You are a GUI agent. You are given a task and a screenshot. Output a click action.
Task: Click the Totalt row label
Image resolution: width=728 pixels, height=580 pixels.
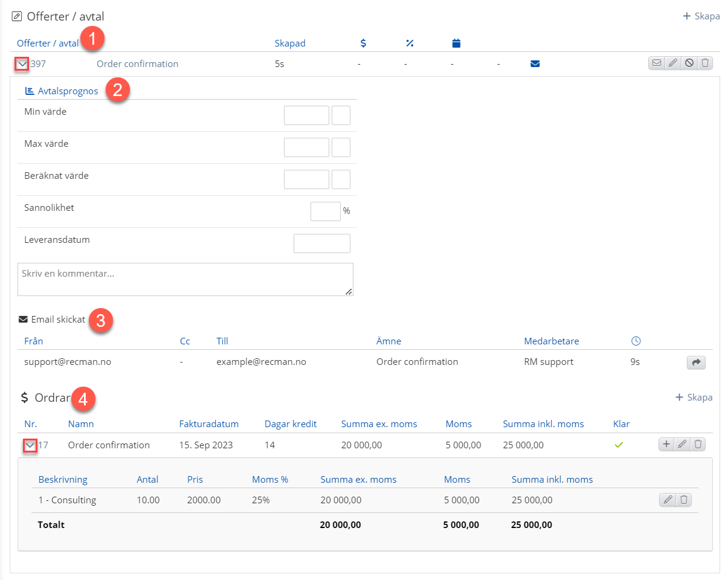tap(51, 525)
